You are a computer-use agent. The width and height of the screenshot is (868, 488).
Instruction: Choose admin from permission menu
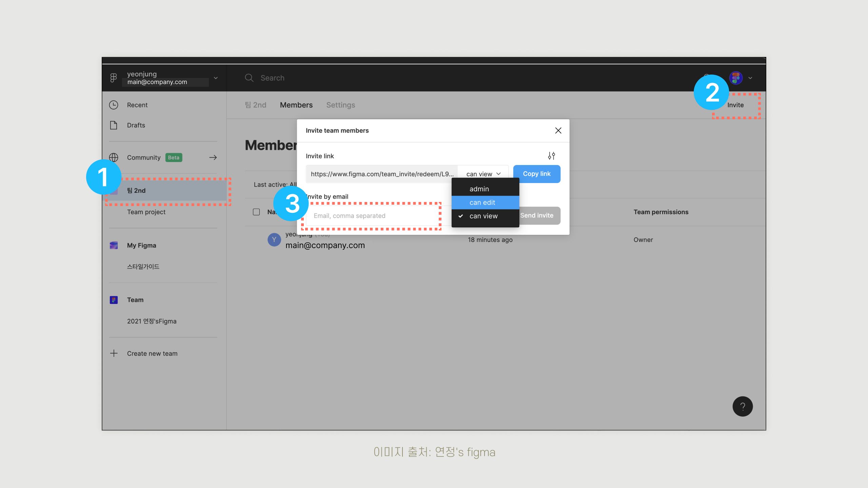tap(479, 189)
